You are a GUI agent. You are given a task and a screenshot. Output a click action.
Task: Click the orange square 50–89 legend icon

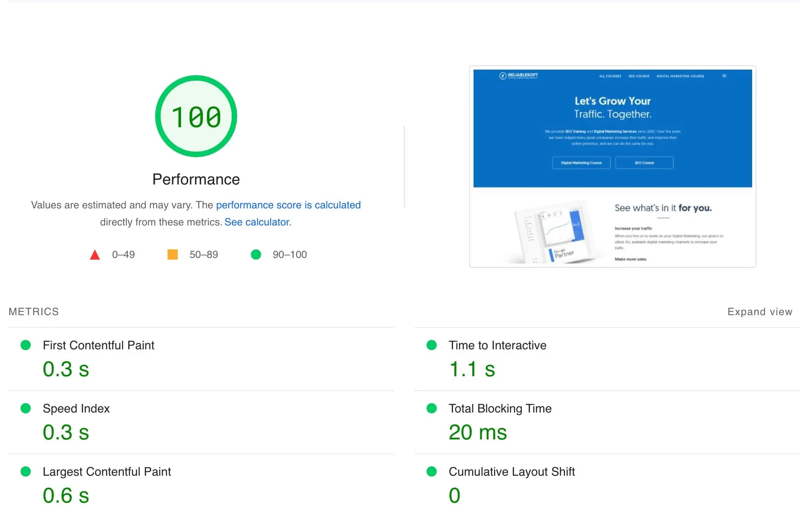click(172, 255)
